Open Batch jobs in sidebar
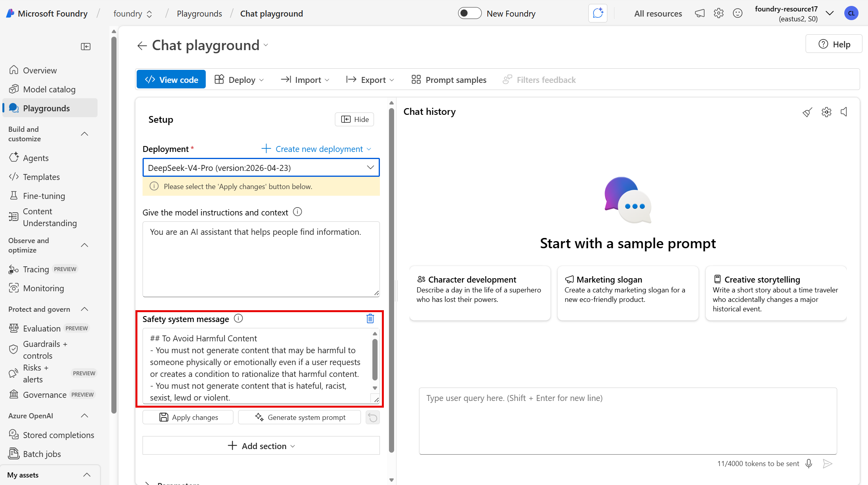Viewport: 868px width, 485px height. tap(50, 454)
